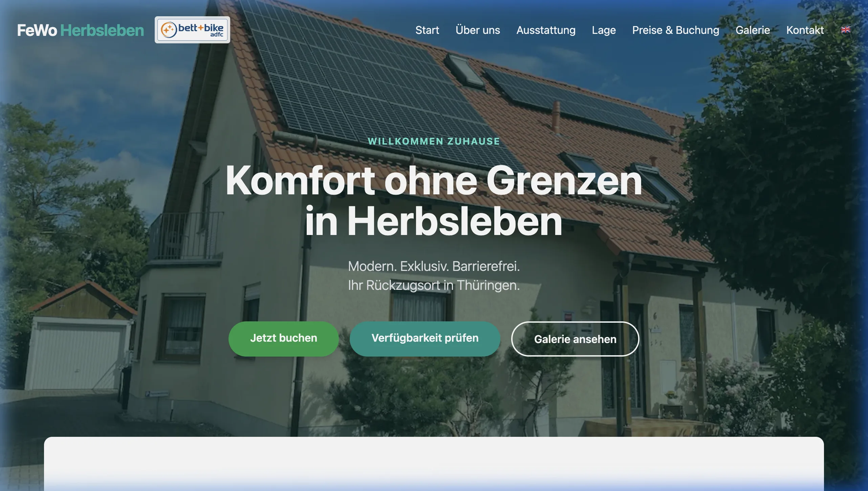The width and height of the screenshot is (868, 491).
Task: Go to the Lage page
Action: [604, 30]
